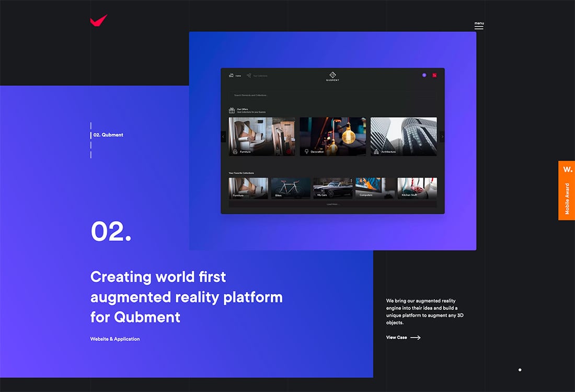Click the Decoration lamp icon on offer card
Viewport: 575px width, 392px height.
pyautogui.click(x=306, y=152)
